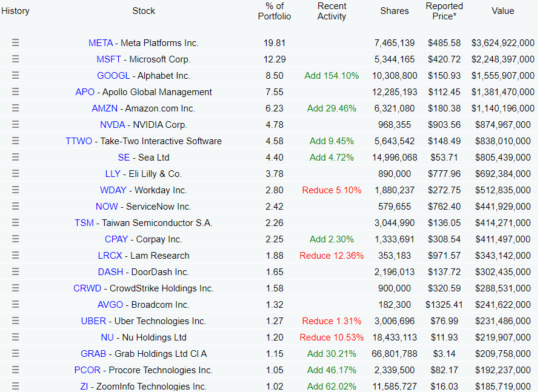
Task: Select the $3,624,922,000 value cell
Action: [503, 43]
